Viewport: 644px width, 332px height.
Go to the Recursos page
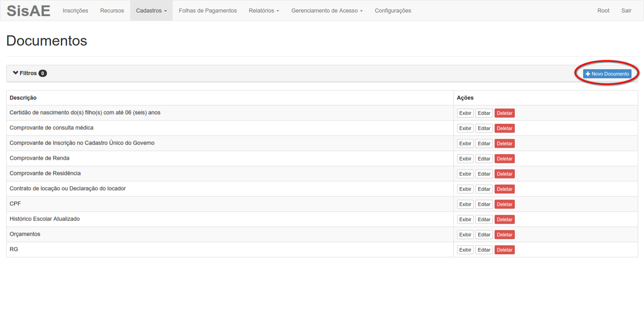[x=112, y=11]
